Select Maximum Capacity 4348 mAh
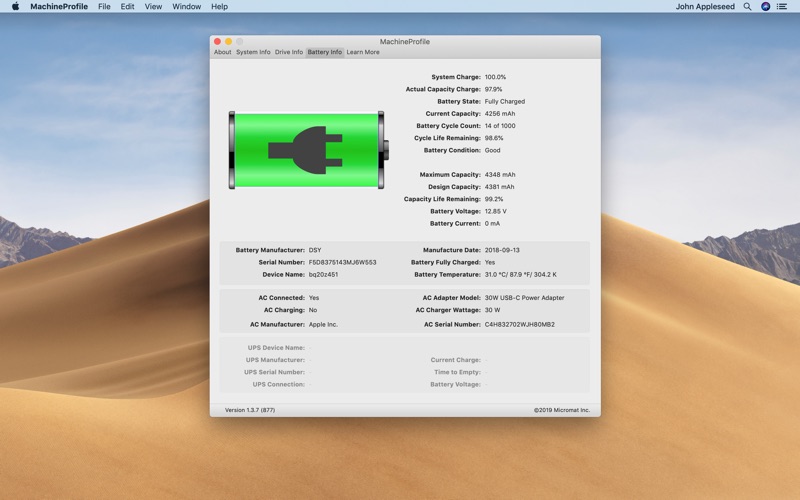Viewport: 800px width, 500px height. pos(499,174)
